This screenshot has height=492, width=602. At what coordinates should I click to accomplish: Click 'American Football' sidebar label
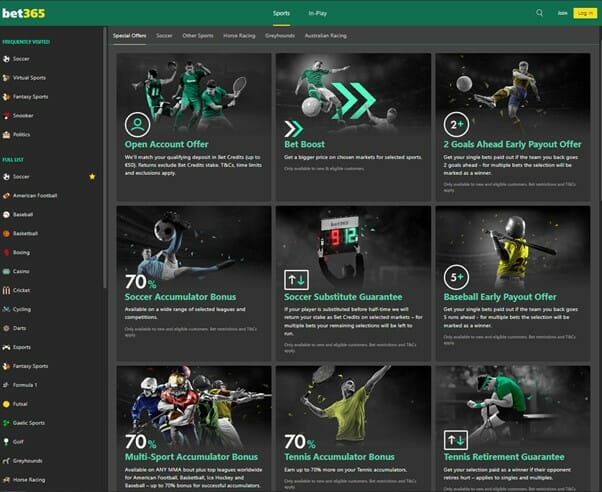(x=35, y=195)
